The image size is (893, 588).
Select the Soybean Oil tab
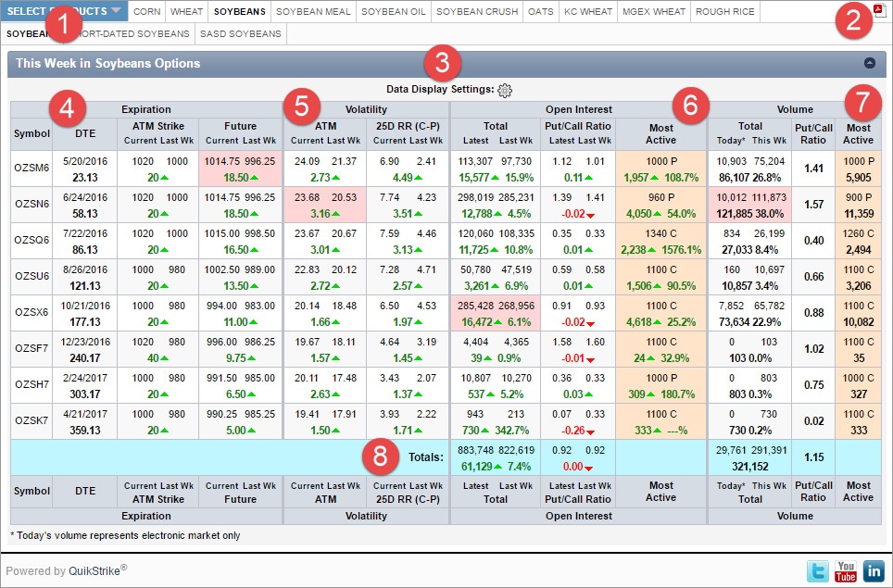393,12
